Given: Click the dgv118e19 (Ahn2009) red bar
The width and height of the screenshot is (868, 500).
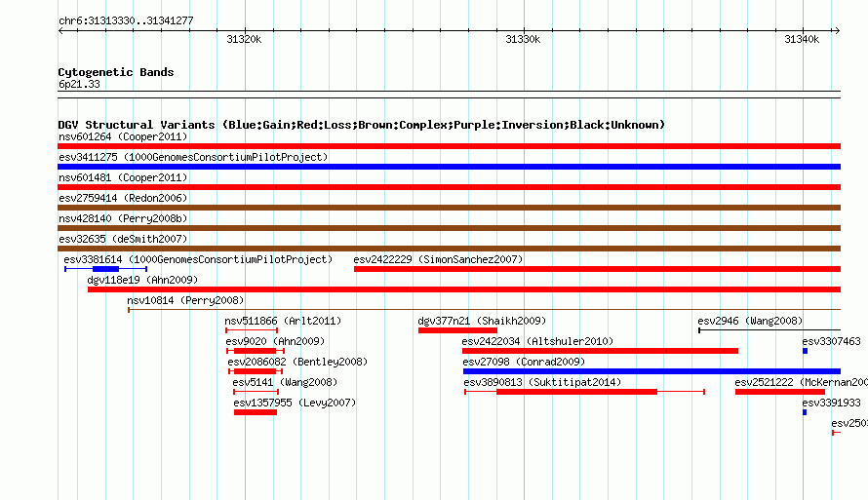Looking at the screenshot, I should (464, 289).
